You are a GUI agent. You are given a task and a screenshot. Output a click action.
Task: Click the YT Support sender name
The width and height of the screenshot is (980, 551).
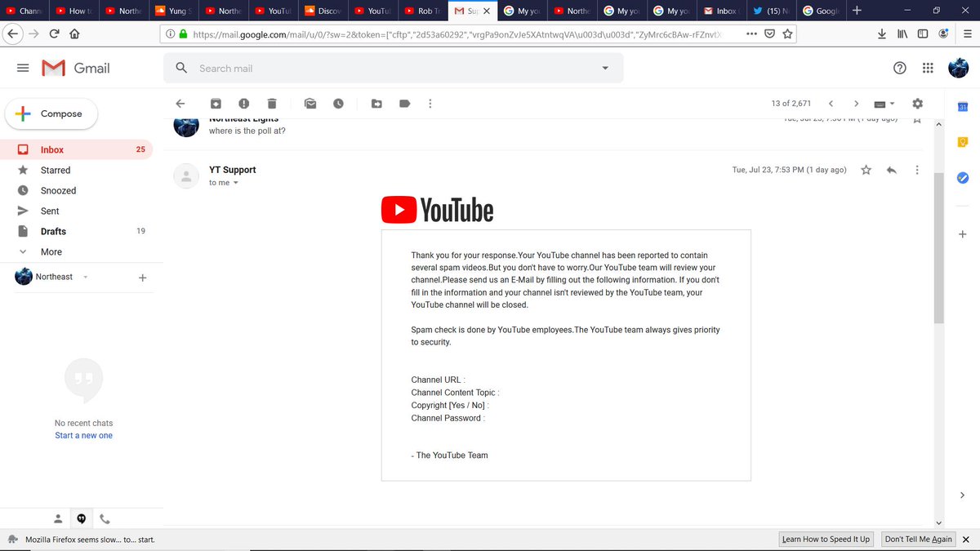[233, 170]
